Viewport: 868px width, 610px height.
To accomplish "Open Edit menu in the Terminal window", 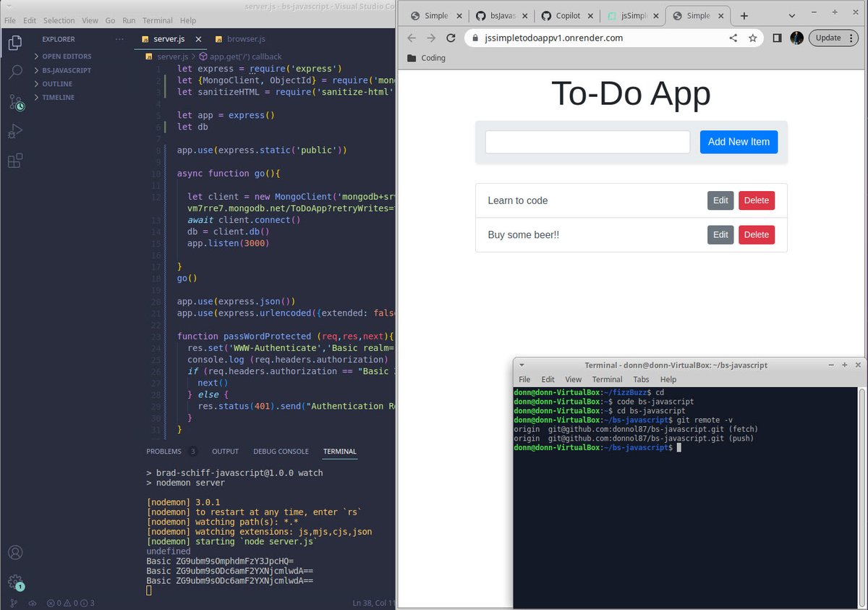I will tap(548, 379).
